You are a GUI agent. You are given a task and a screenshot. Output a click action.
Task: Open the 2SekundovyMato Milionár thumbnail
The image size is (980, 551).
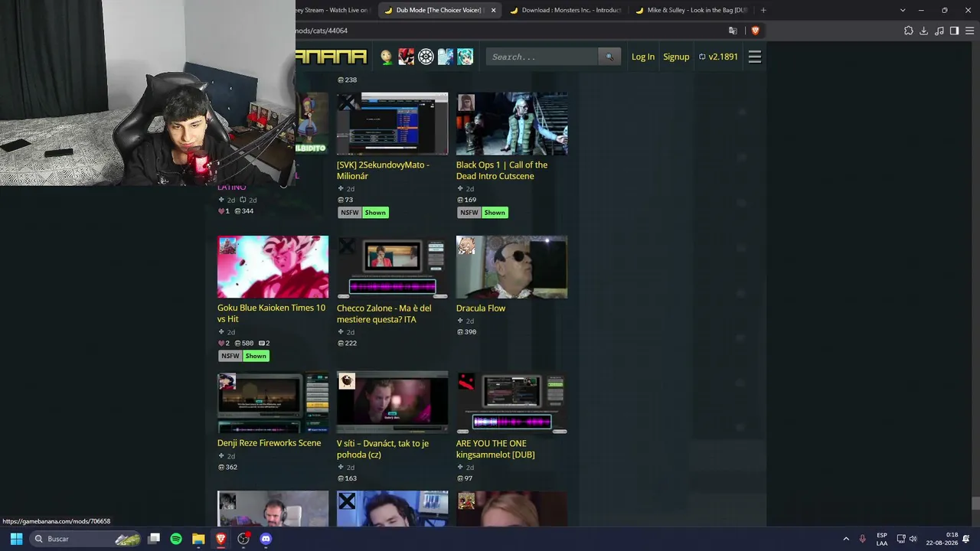coord(393,124)
